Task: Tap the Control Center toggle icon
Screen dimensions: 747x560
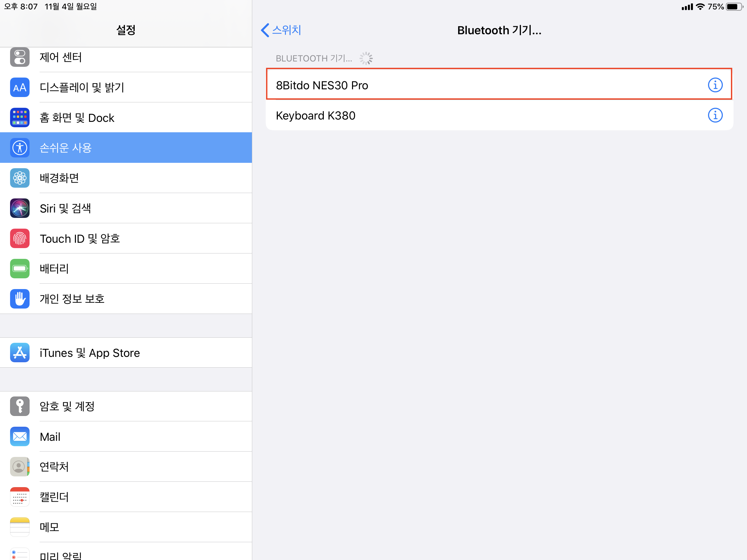Action: pos(19,57)
